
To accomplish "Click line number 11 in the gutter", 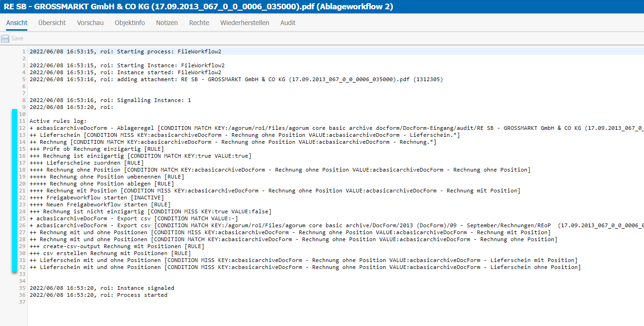I will pos(22,121).
